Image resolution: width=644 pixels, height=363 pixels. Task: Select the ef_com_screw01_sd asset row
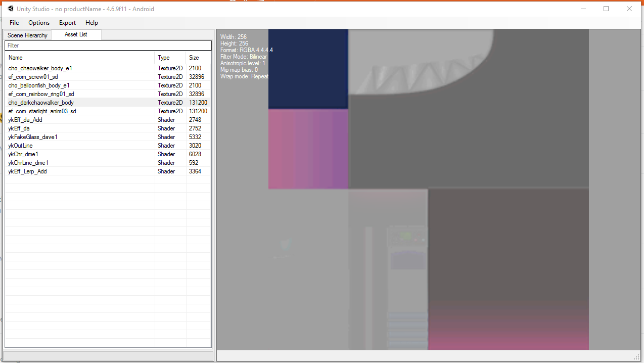(x=108, y=77)
